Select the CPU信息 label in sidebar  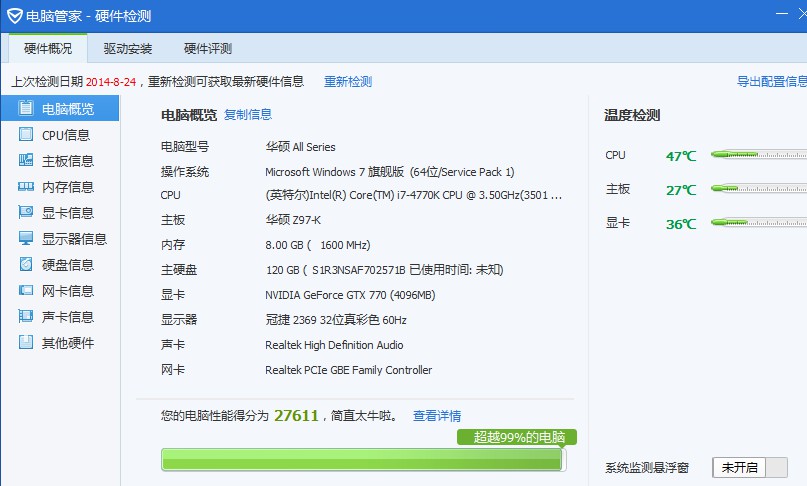pyautogui.click(x=66, y=135)
